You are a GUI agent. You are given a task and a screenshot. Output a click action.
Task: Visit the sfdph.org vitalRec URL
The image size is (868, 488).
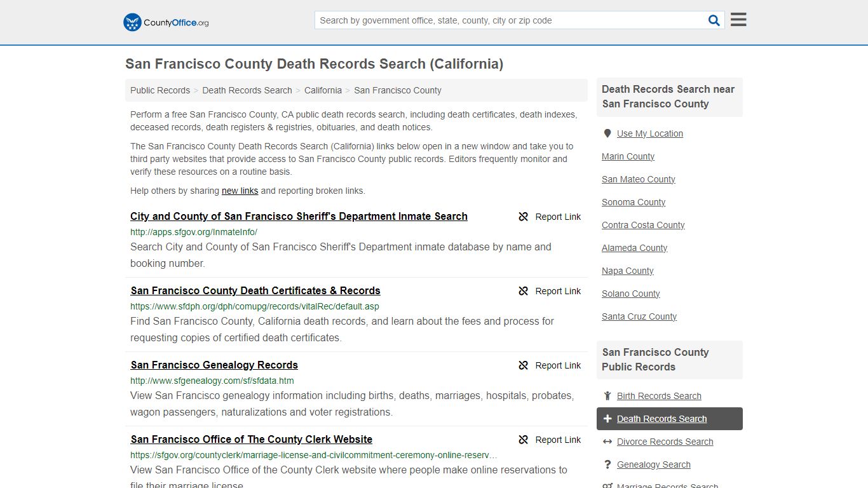coord(255,306)
